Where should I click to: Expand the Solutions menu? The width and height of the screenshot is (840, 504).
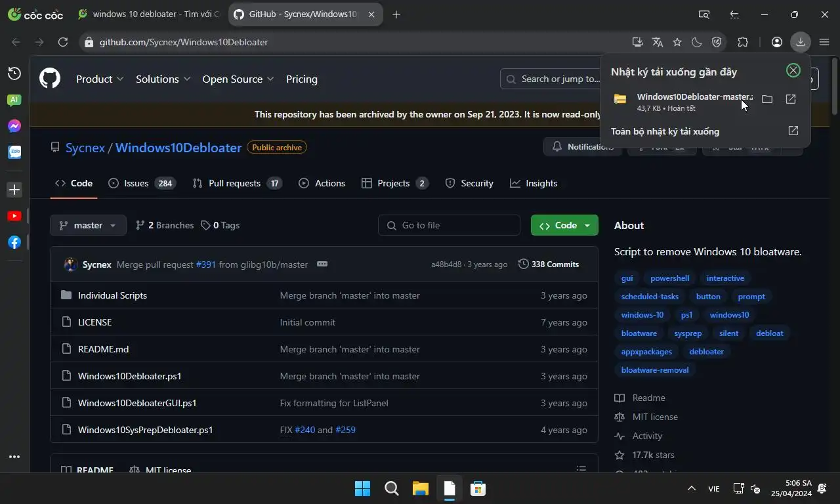(x=163, y=79)
